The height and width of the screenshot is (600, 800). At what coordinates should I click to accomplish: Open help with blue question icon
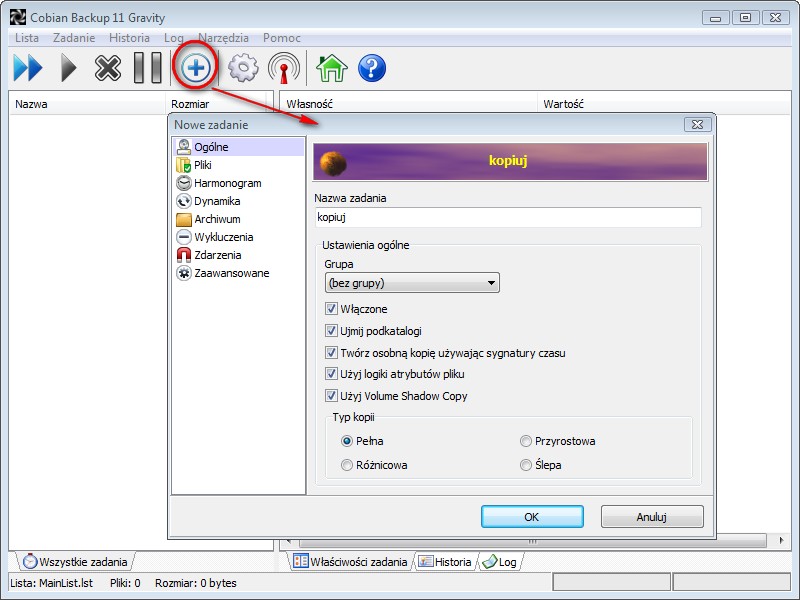(x=372, y=68)
